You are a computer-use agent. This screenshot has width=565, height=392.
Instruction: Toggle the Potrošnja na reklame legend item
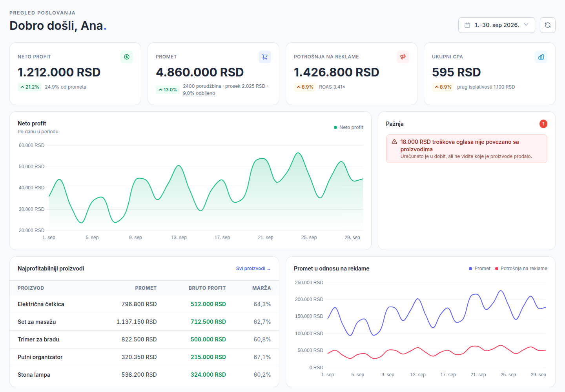pos(521,269)
